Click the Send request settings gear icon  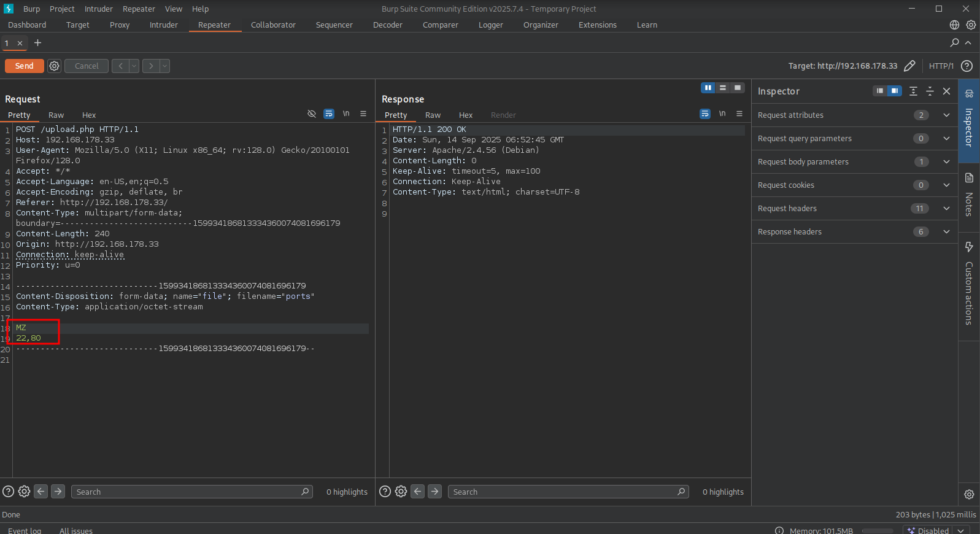coord(55,66)
